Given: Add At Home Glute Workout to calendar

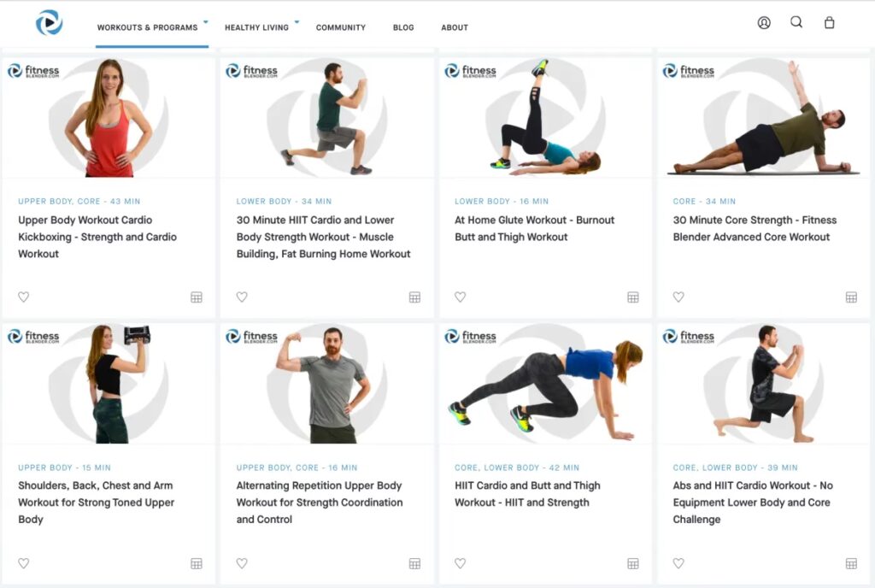Looking at the screenshot, I should 633,297.
